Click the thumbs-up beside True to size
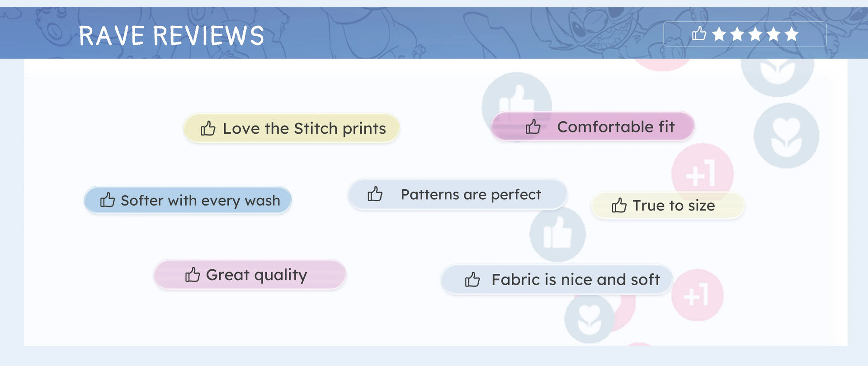 click(619, 206)
